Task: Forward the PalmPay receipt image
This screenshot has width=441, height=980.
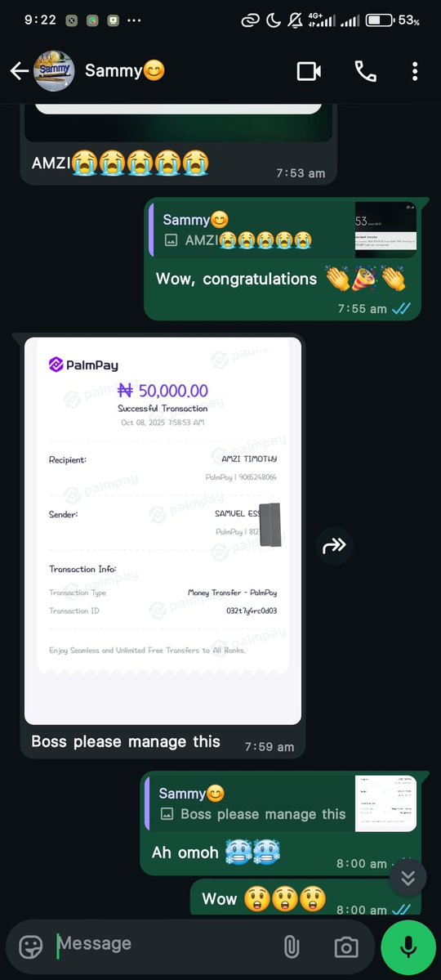Action: [x=334, y=546]
